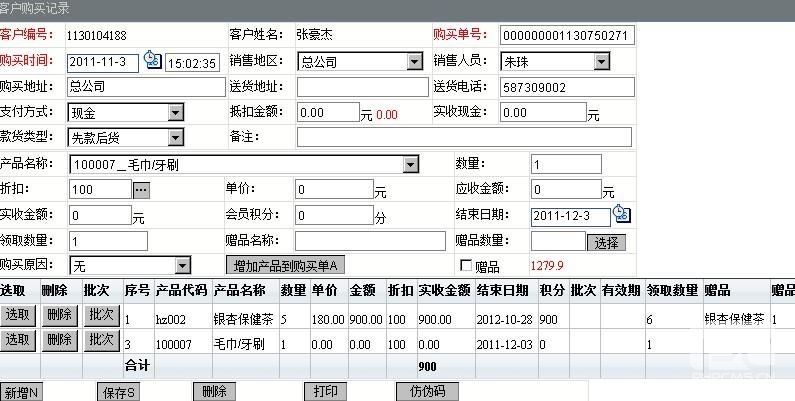Click the ellipsis button beside discount field

141,189
